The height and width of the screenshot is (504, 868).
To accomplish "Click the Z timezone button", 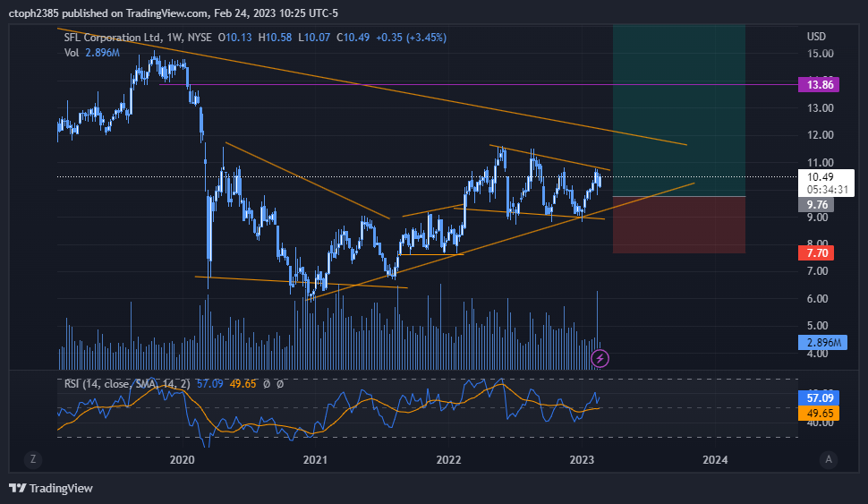I will (33, 458).
